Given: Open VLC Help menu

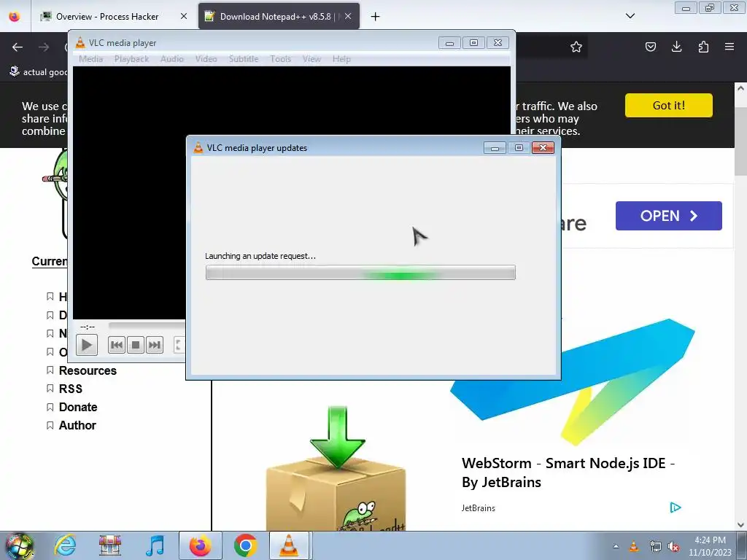Looking at the screenshot, I should click(x=341, y=58).
